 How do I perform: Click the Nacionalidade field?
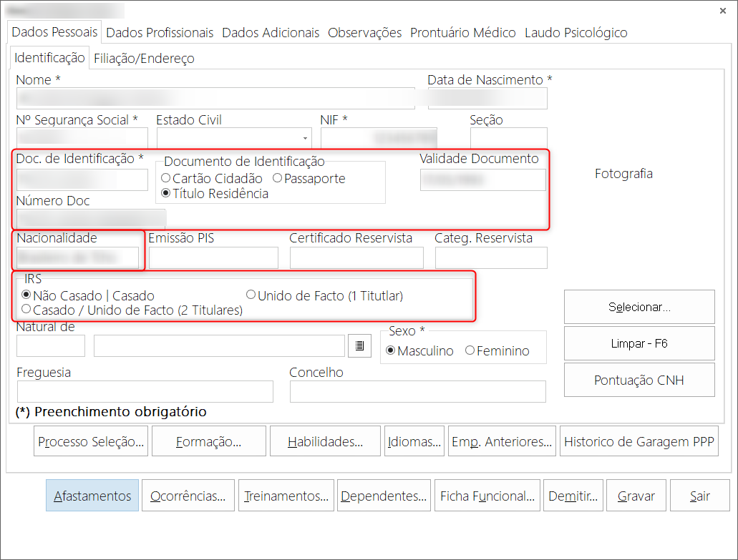(77, 257)
